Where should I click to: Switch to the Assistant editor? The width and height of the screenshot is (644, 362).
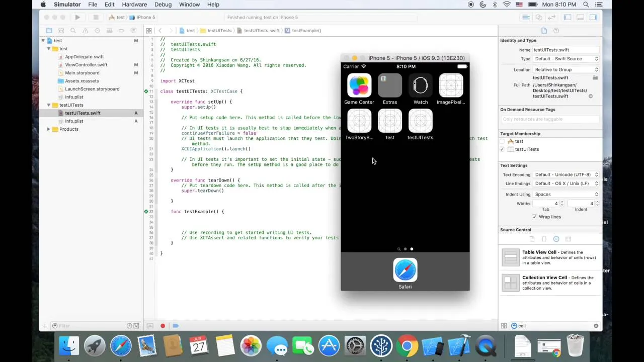coord(539,17)
